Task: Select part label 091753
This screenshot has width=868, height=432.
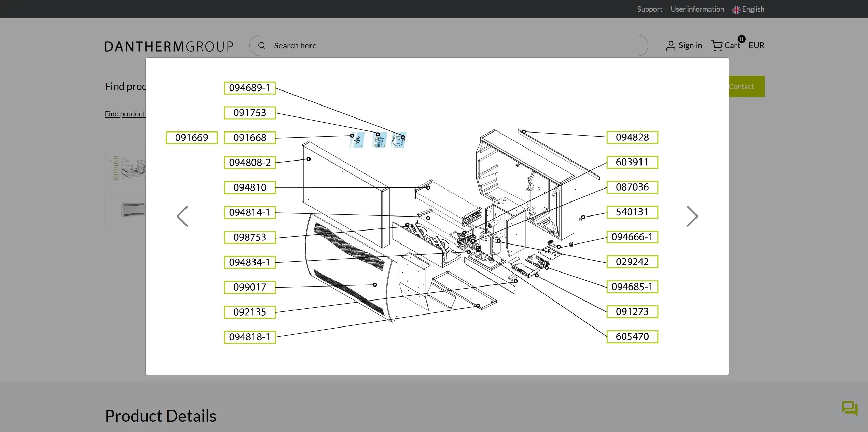Action: pos(250,113)
